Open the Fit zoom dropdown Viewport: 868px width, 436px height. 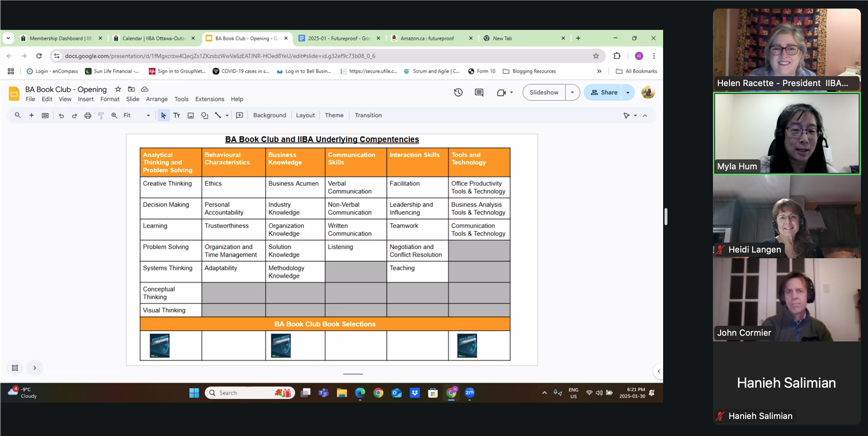click(x=136, y=115)
